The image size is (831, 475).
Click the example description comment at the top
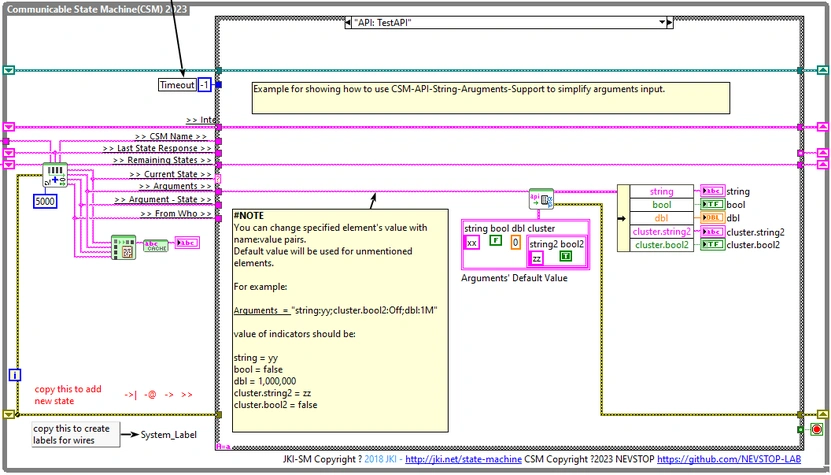tap(491, 98)
